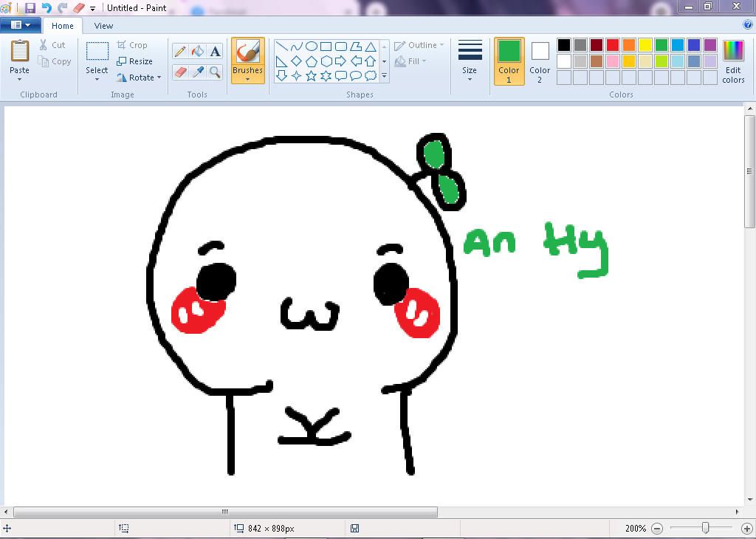Pick the orange color swatch
This screenshot has width=756, height=539.
point(629,45)
